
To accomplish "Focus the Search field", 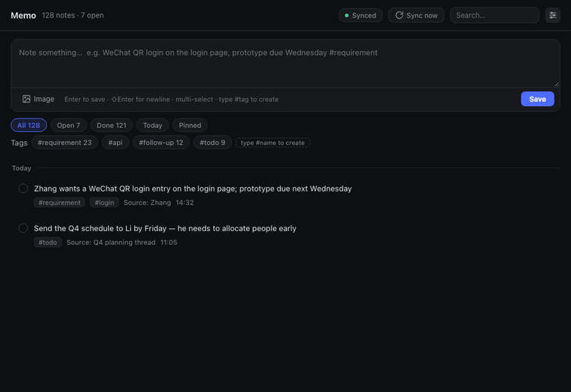I will point(495,15).
